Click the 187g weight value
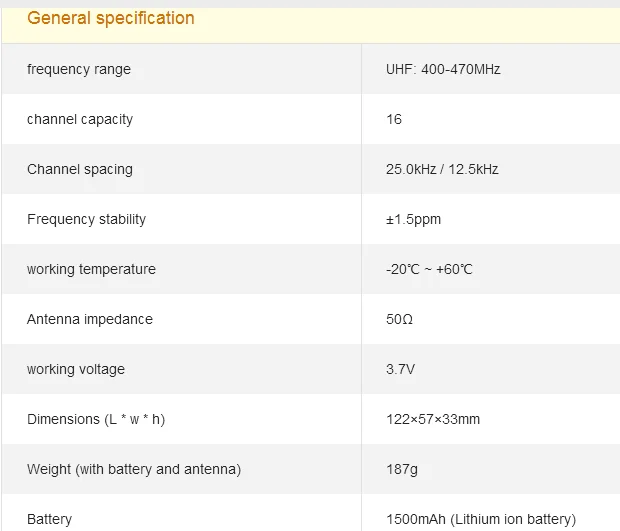The image size is (620, 531). pos(402,469)
